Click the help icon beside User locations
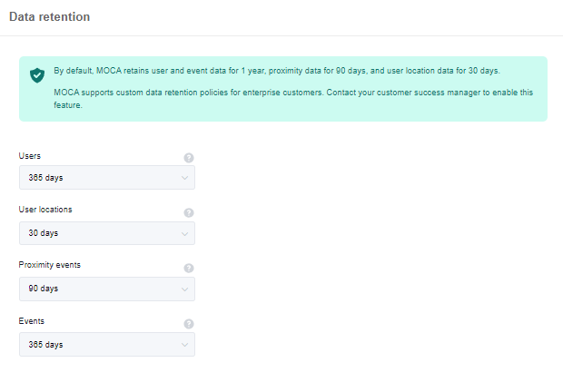 click(189, 212)
